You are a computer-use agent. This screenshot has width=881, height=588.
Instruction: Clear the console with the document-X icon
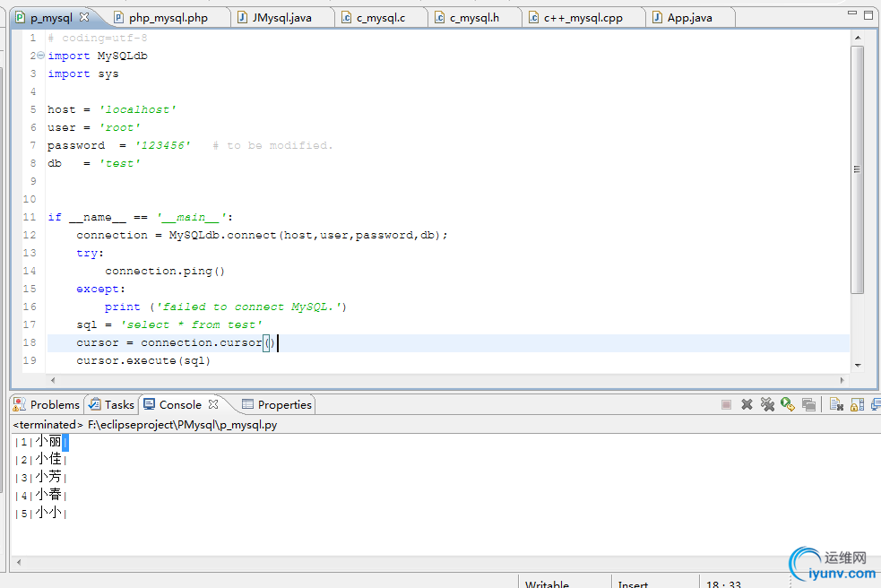click(836, 405)
